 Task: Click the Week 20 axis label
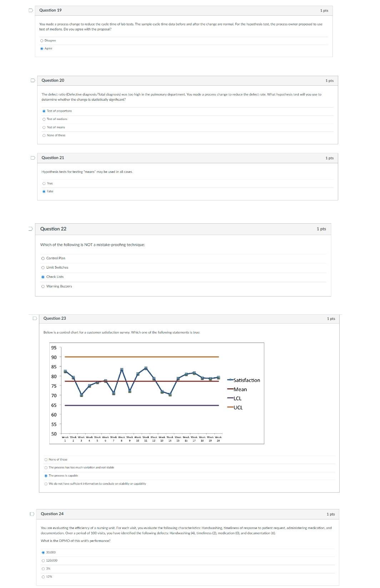pyautogui.click(x=218, y=439)
